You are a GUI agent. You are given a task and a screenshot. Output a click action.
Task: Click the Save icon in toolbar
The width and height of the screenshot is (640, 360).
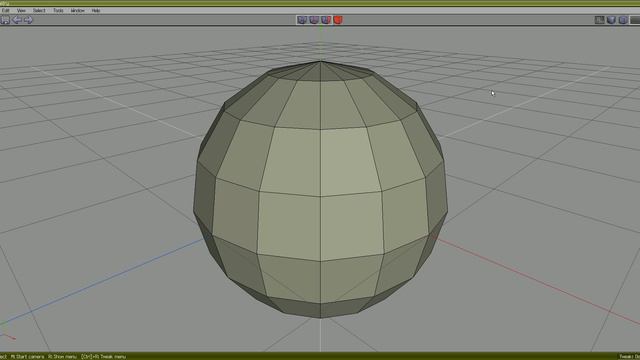coord(5,20)
